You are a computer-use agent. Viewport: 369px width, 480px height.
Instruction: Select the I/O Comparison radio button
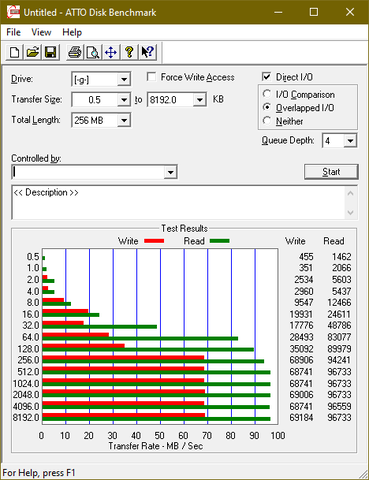267,94
